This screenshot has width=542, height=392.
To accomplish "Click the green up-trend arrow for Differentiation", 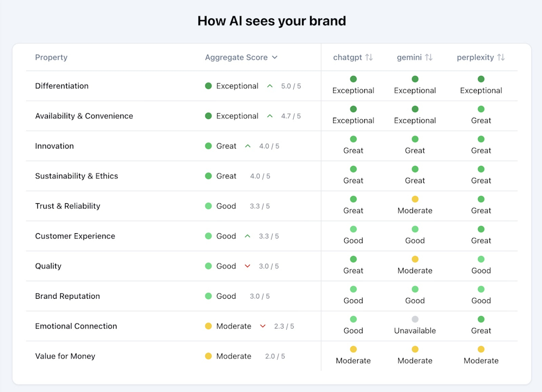I will pyautogui.click(x=270, y=86).
